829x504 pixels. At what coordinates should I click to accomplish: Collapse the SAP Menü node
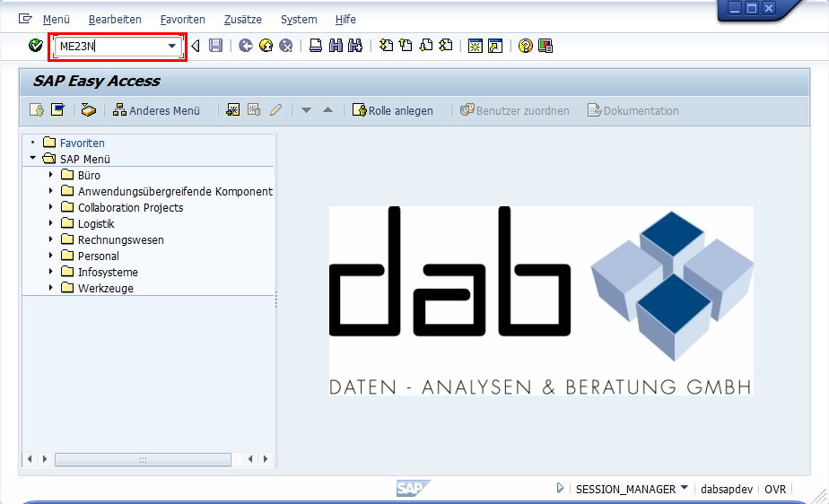33,158
